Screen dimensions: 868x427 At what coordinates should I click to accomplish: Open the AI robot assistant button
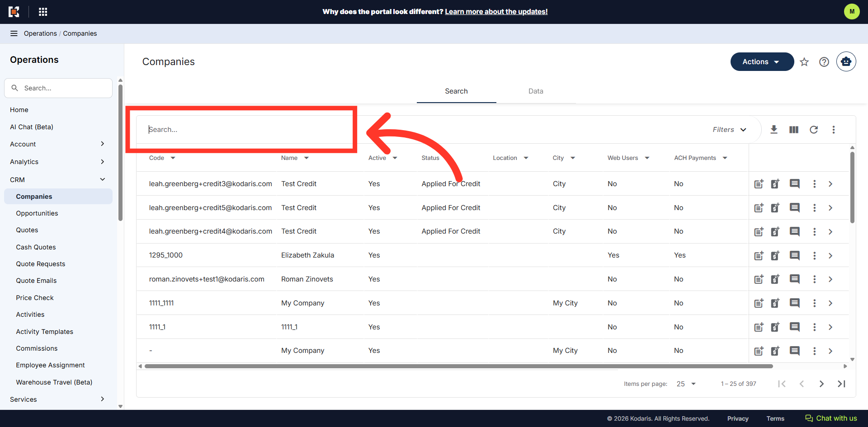846,61
